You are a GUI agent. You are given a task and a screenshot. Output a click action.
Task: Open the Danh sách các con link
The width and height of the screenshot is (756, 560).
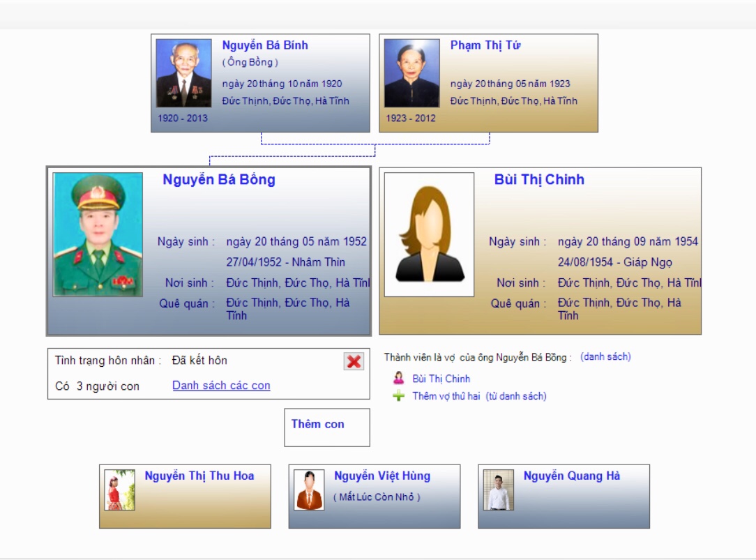click(221, 386)
